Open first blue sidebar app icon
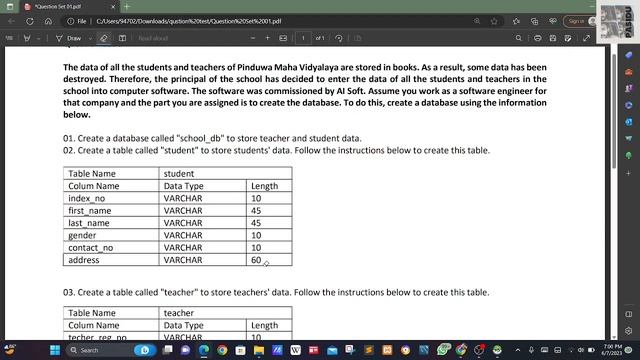Image resolution: width=640 pixels, height=360 pixels. [629, 55]
